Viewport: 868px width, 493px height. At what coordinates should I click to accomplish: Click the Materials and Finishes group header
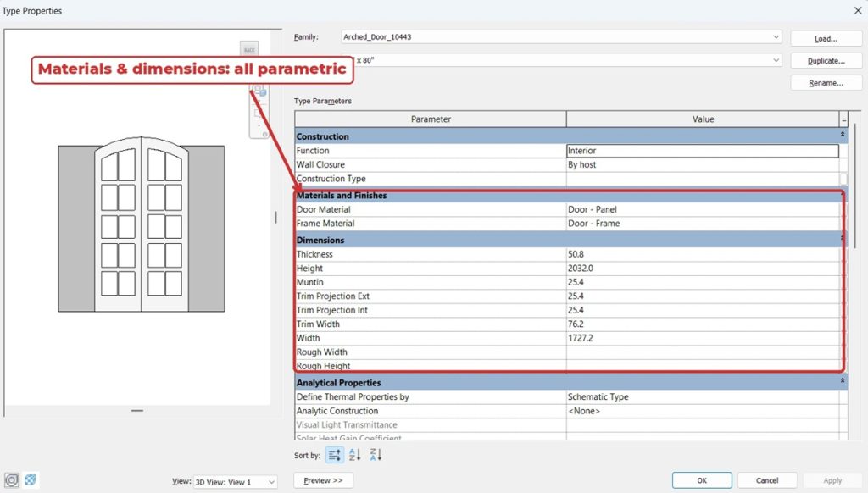click(567, 196)
